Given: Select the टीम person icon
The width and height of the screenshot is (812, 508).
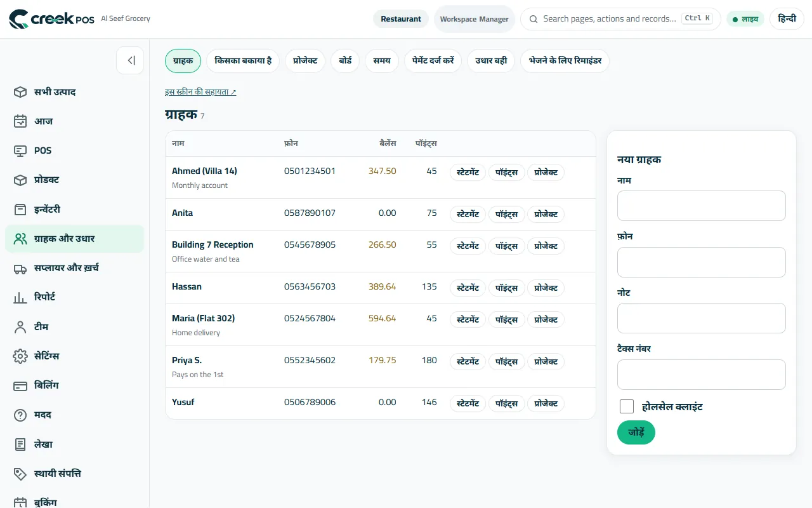Looking at the screenshot, I should [20, 327].
